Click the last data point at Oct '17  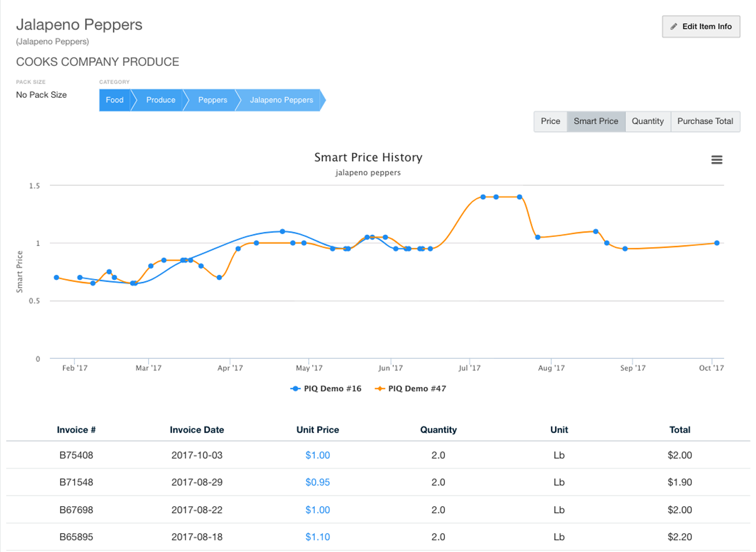coord(717,243)
